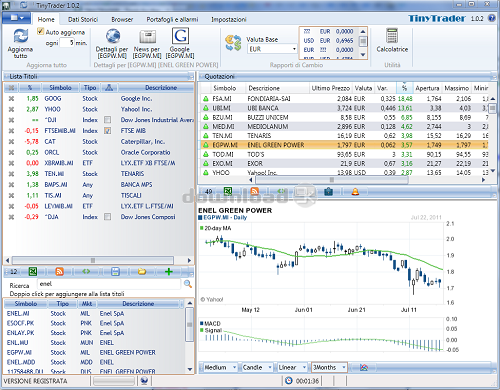Uncheck the FTSEMIB.MI index checkbox
The image size is (500, 390).
tap(107, 131)
